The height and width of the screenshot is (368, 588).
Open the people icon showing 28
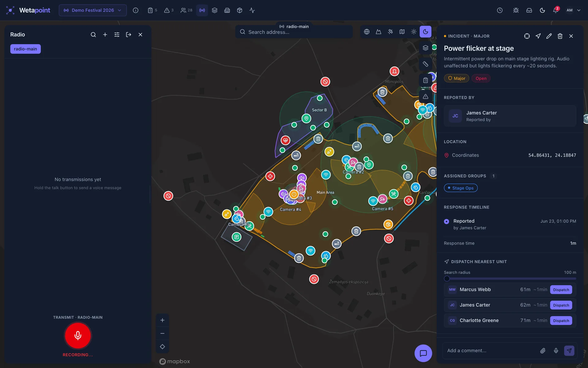186,10
